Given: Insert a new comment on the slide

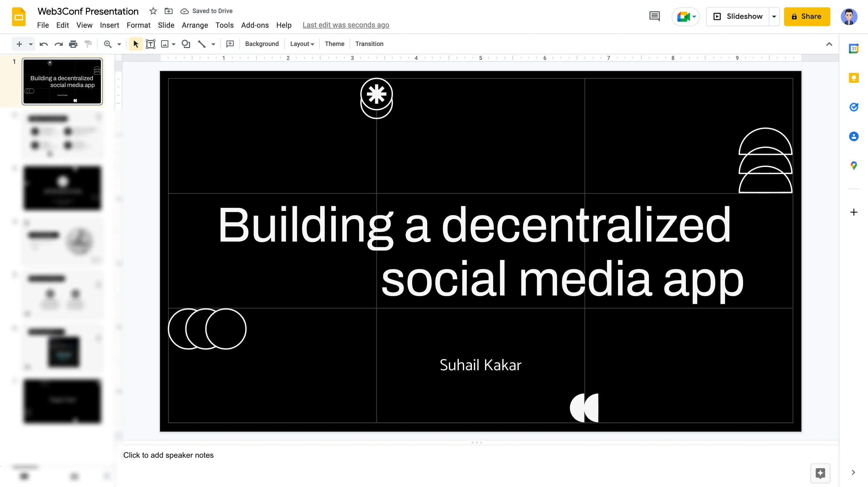Looking at the screenshot, I should click(x=230, y=44).
